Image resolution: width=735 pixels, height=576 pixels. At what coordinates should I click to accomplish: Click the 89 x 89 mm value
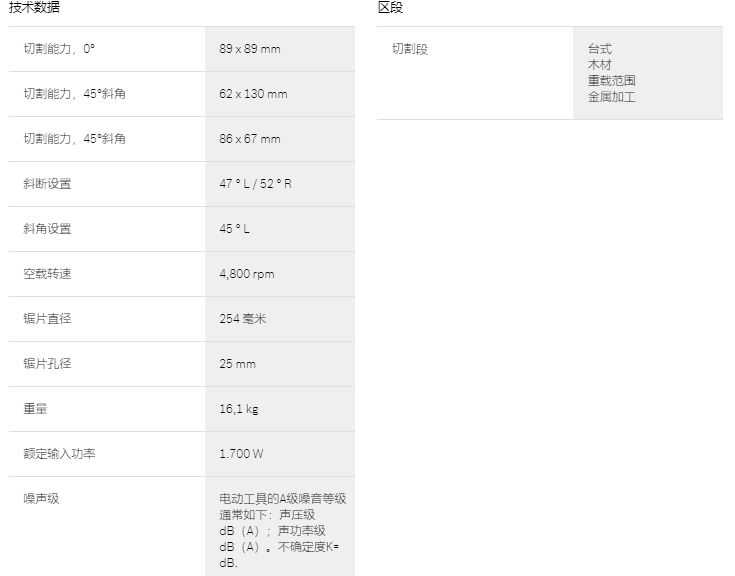pos(250,49)
